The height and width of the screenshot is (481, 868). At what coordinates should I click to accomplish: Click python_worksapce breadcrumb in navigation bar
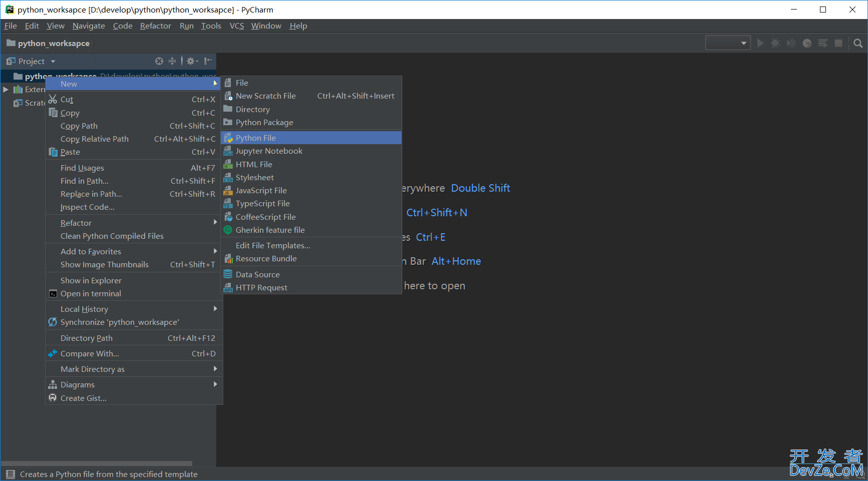pos(49,43)
